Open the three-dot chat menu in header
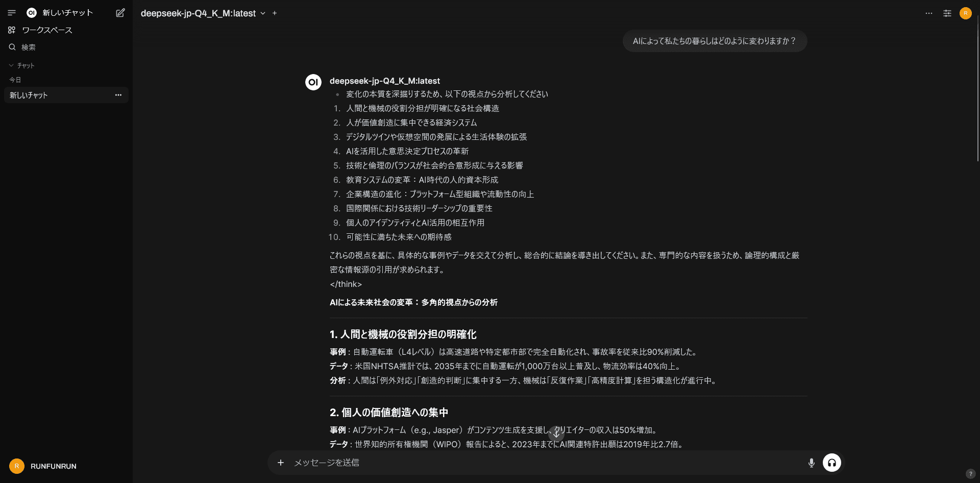The width and height of the screenshot is (980, 483). 929,13
